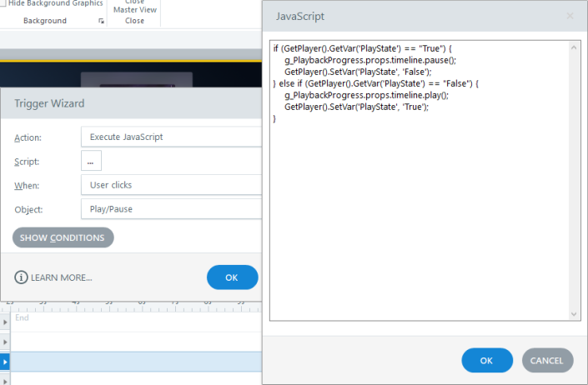Click the info icon beside Learn More

coord(21,277)
